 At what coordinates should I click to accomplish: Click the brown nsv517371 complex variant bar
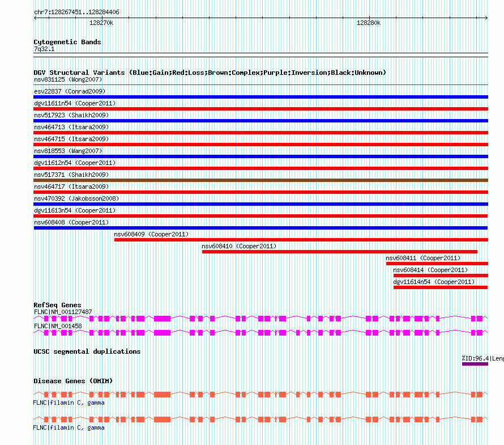pos(260,180)
